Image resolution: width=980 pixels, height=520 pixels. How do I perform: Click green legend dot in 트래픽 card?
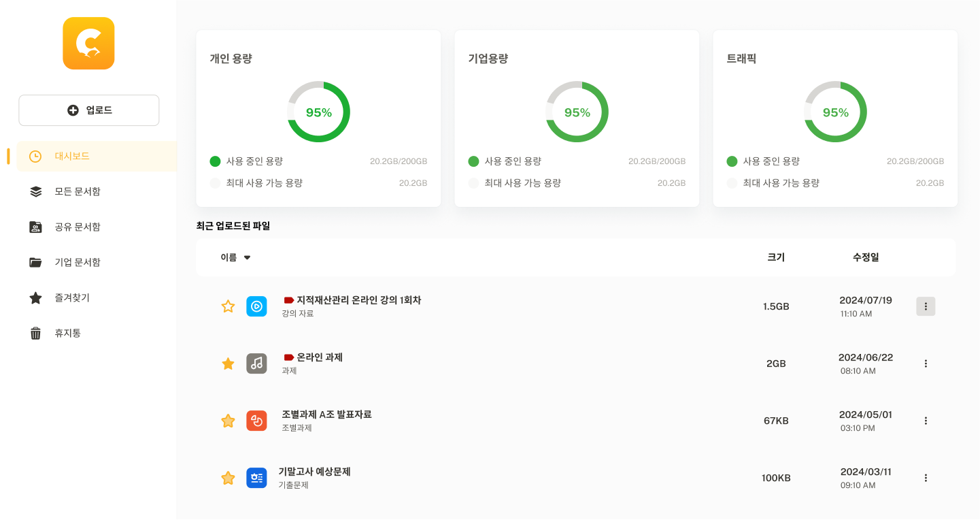(732, 161)
